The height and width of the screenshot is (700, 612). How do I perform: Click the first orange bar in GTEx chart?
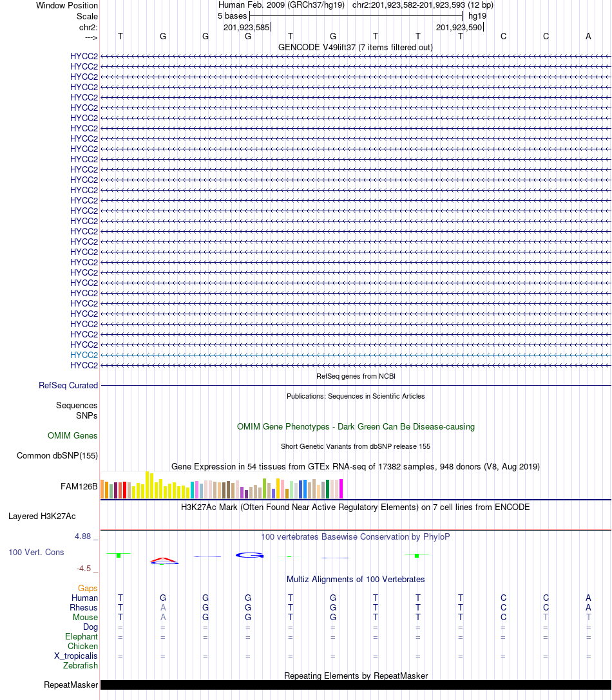click(x=102, y=489)
